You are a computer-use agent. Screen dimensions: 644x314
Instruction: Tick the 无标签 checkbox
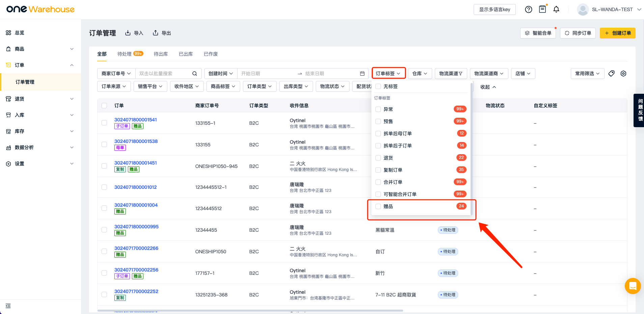click(x=378, y=86)
